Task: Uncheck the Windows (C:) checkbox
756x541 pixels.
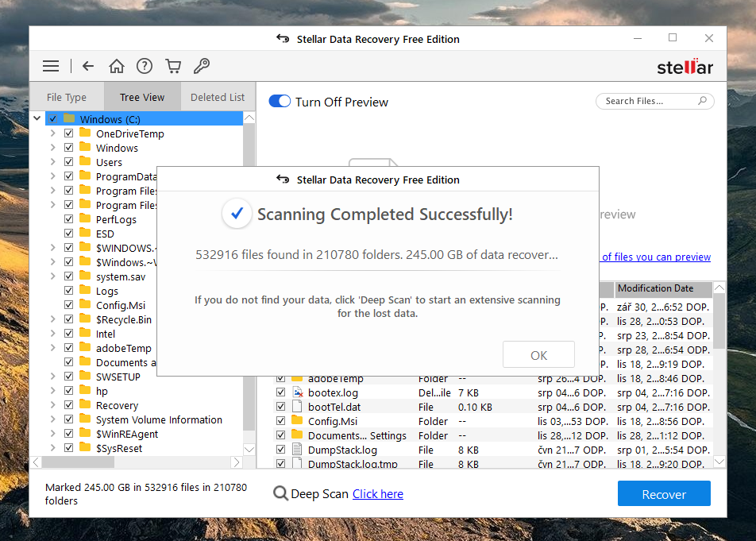Action: coord(53,118)
